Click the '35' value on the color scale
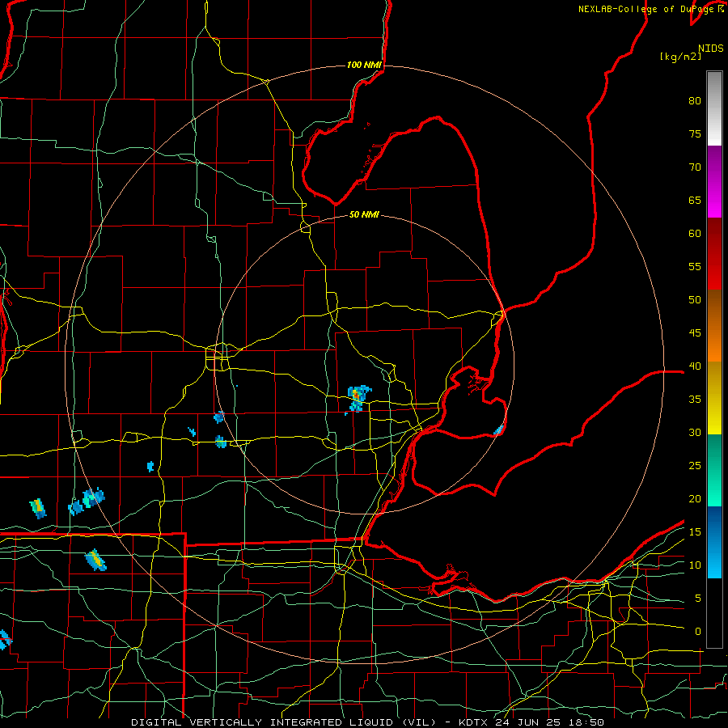Screen dimensions: 728x728 pos(695,400)
